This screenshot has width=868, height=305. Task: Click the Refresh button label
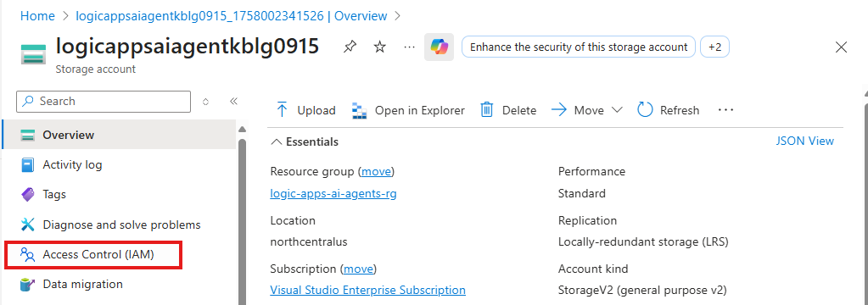pos(680,110)
